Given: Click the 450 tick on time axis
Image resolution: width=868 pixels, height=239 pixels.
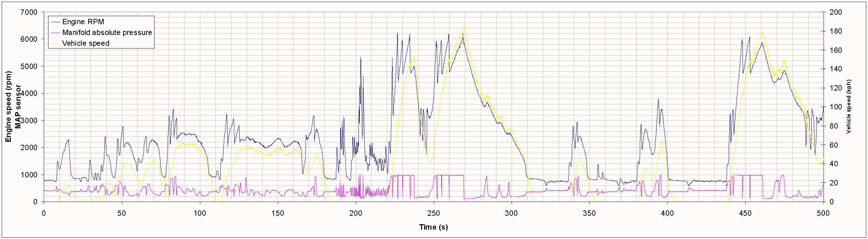Looking at the screenshot, I should click(x=745, y=213).
